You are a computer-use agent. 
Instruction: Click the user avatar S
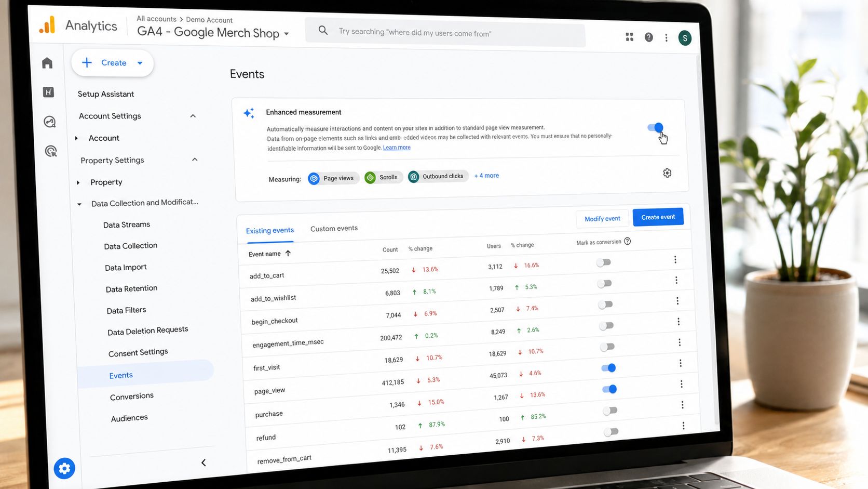pyautogui.click(x=685, y=38)
